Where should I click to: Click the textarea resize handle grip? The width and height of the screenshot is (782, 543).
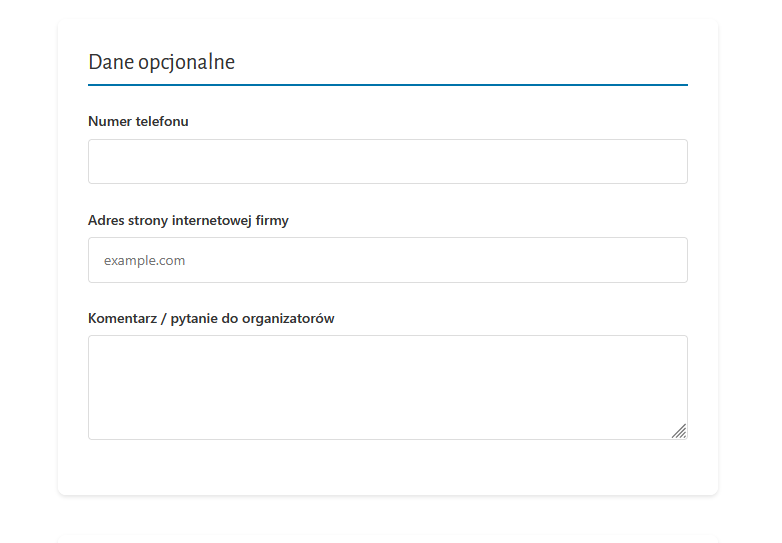coord(679,431)
